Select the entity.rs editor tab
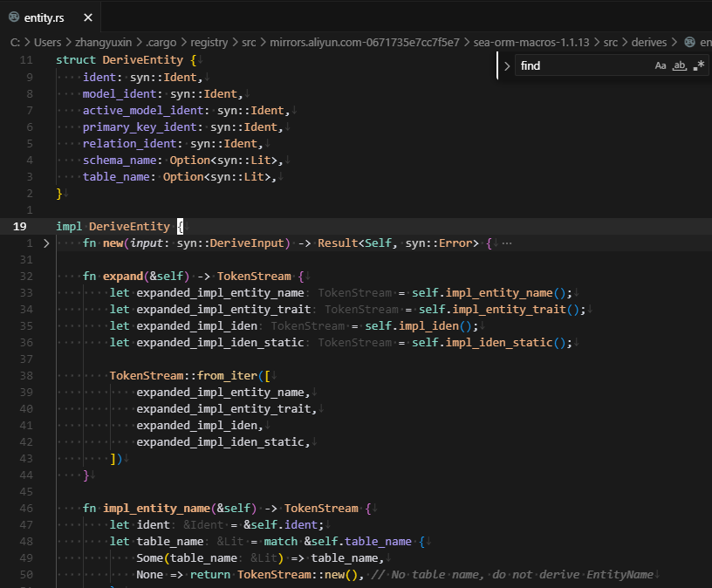The height and width of the screenshot is (588, 712). click(44, 17)
